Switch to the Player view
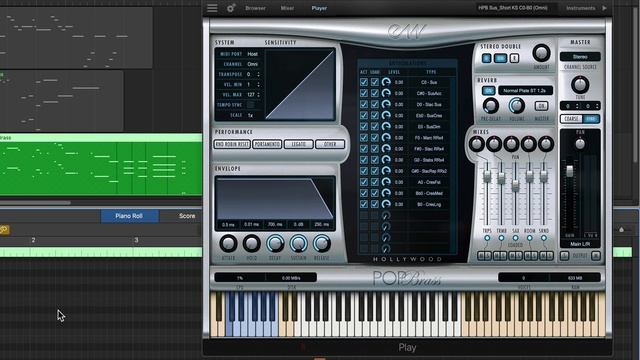The width and height of the screenshot is (640, 360). [319, 8]
